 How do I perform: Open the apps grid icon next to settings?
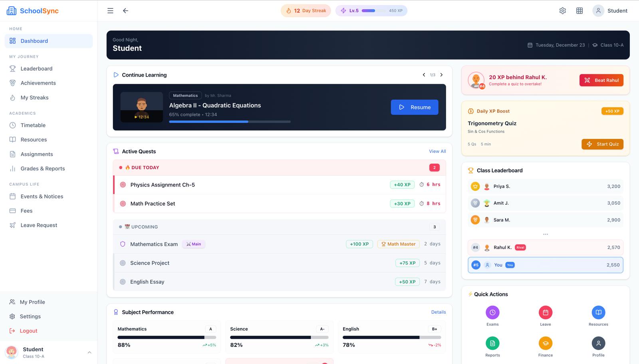(579, 11)
